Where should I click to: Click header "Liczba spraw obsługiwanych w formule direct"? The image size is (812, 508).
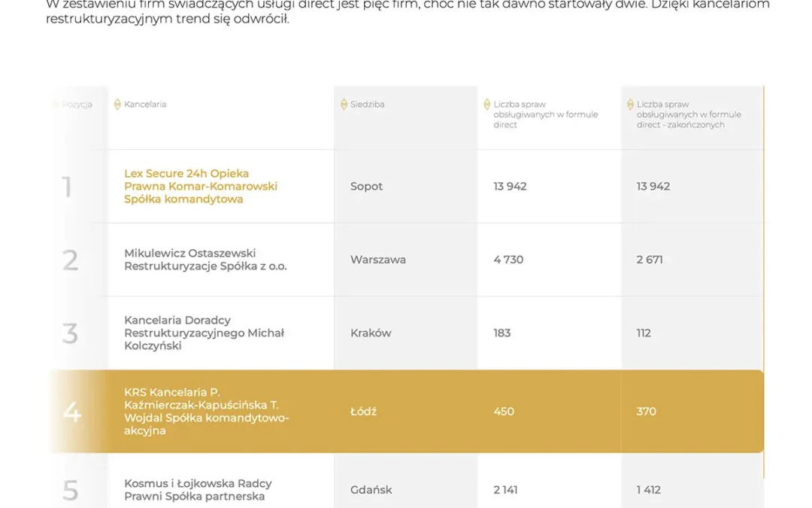click(x=545, y=114)
